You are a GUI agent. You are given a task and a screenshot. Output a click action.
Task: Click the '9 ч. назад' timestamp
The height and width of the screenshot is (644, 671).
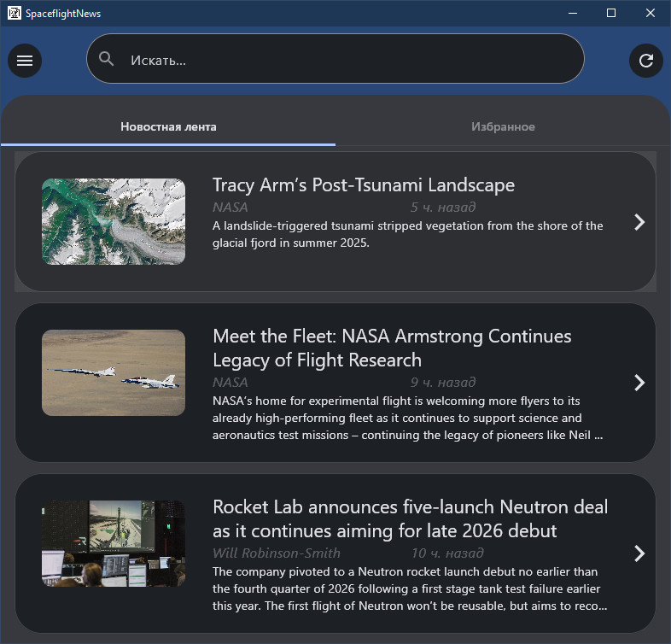tap(443, 383)
